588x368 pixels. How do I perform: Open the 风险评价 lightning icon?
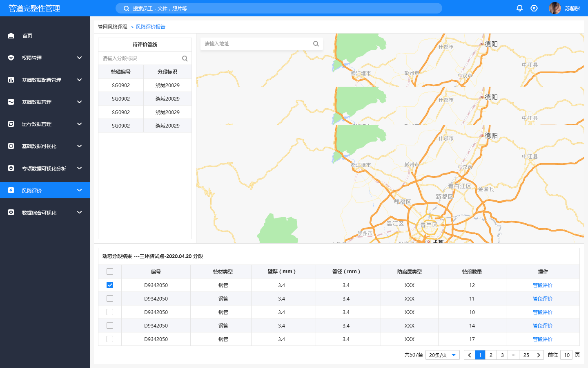[11, 190]
